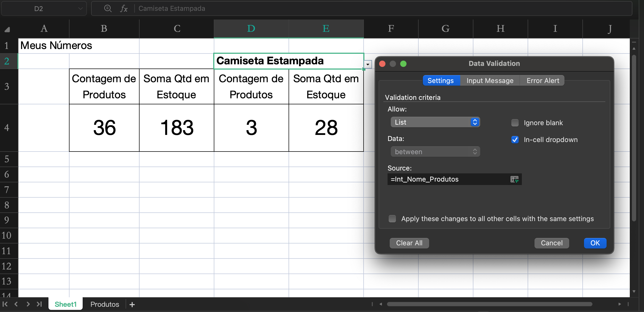Go to first sheet with navigation arrow
The height and width of the screenshot is (312, 644).
click(5, 304)
